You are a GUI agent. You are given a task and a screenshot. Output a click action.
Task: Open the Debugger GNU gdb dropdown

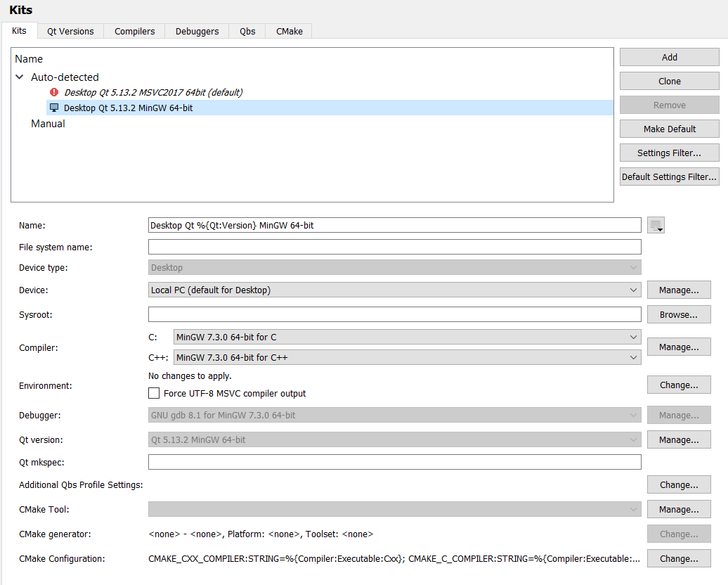pos(395,416)
